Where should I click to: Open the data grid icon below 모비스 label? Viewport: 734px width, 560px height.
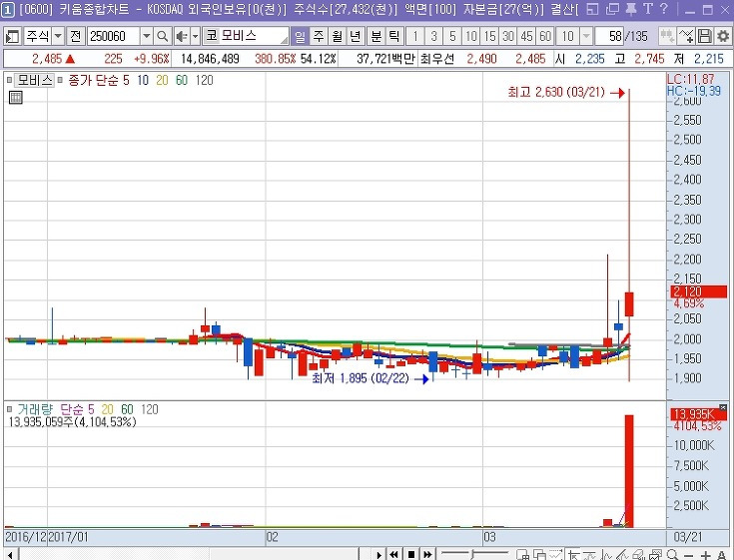(15, 97)
